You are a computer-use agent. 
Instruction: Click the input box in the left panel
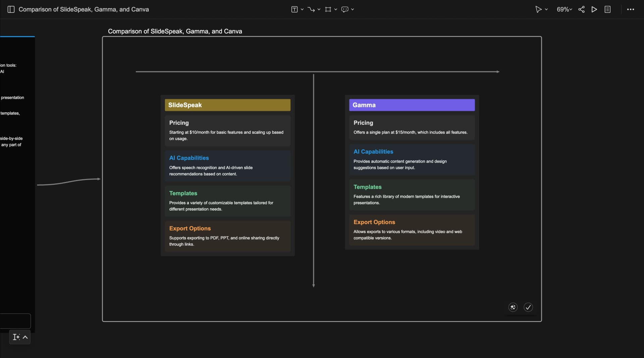click(15, 321)
